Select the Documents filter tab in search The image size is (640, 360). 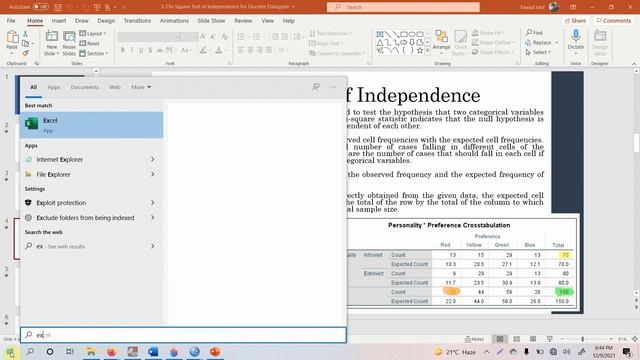tap(84, 87)
